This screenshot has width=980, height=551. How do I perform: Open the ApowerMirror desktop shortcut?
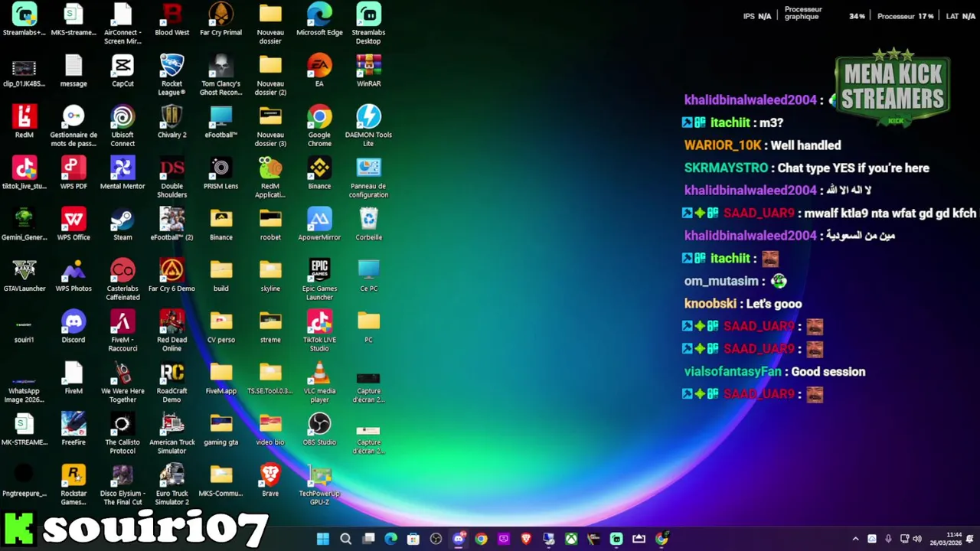(x=319, y=224)
